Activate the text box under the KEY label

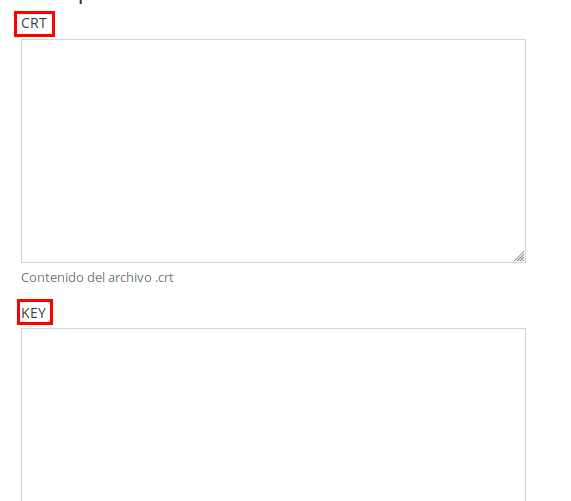click(273, 414)
